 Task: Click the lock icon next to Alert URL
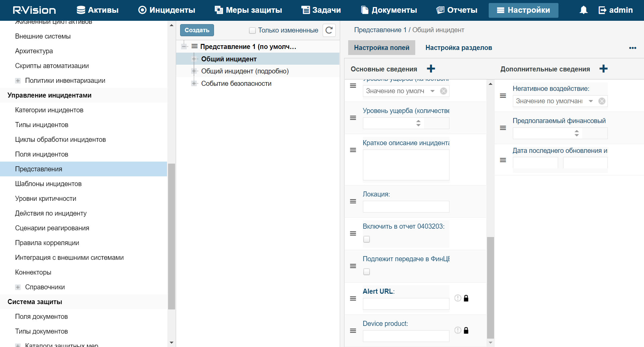(x=466, y=298)
